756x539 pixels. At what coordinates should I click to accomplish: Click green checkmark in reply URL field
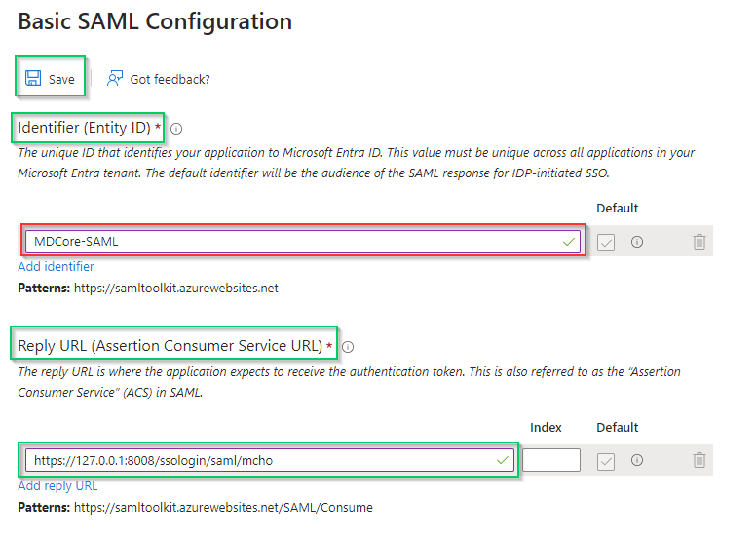[504, 460]
